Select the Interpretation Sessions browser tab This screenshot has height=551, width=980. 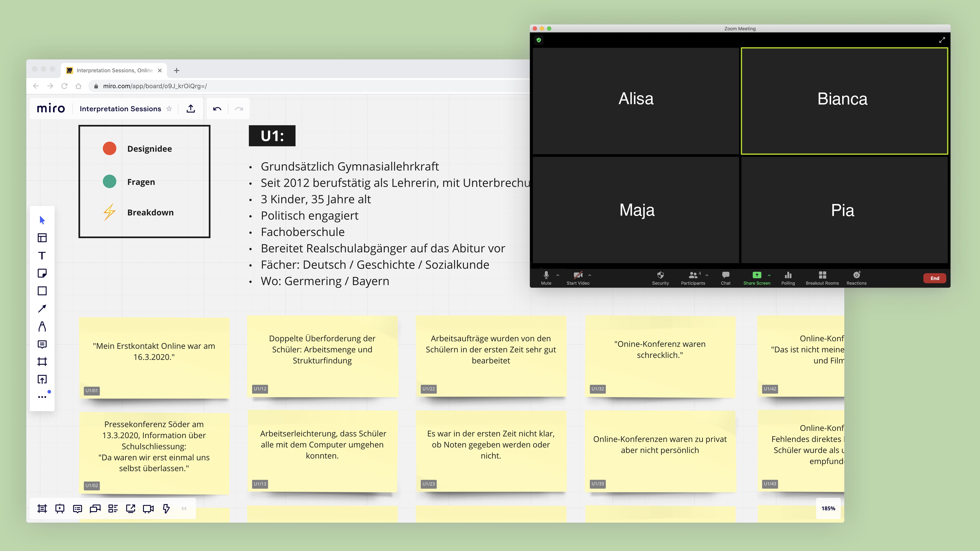(x=114, y=70)
